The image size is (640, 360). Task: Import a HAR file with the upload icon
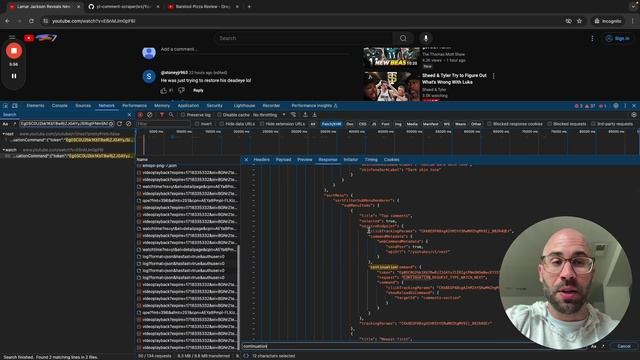point(305,115)
